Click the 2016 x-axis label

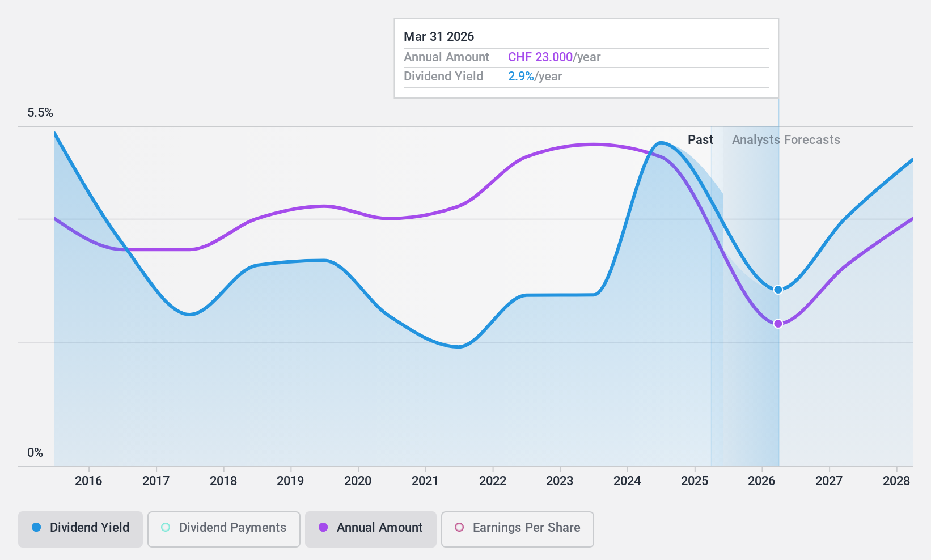pos(88,481)
